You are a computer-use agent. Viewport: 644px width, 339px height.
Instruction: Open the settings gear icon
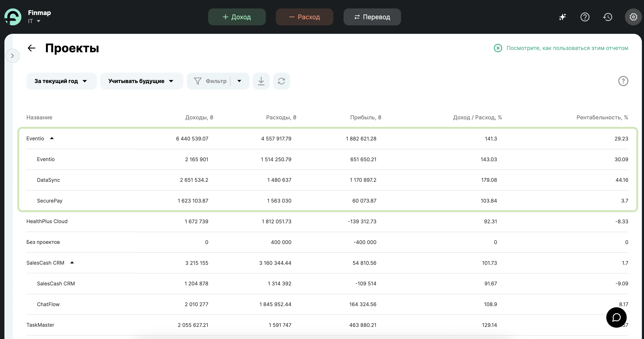633,17
